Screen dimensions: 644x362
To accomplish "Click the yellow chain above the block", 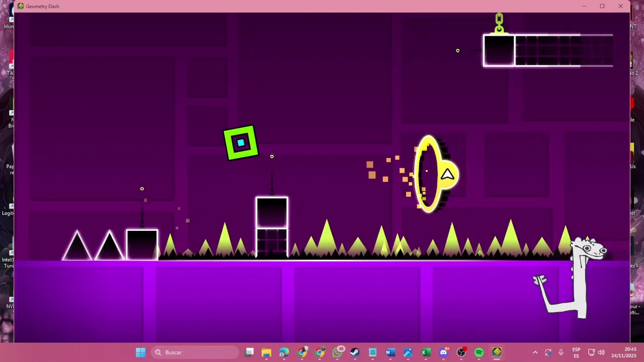I will (499, 24).
